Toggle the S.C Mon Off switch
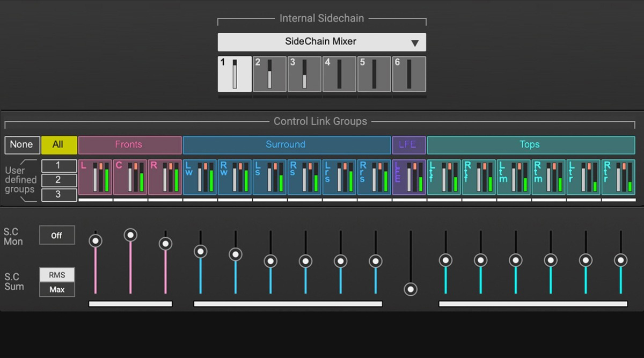Image resolution: width=644 pixels, height=358 pixels. point(56,235)
